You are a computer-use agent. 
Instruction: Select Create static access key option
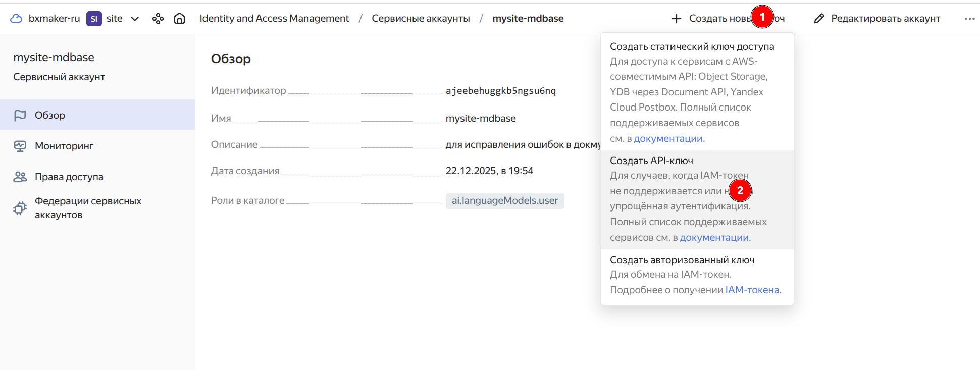click(692, 46)
